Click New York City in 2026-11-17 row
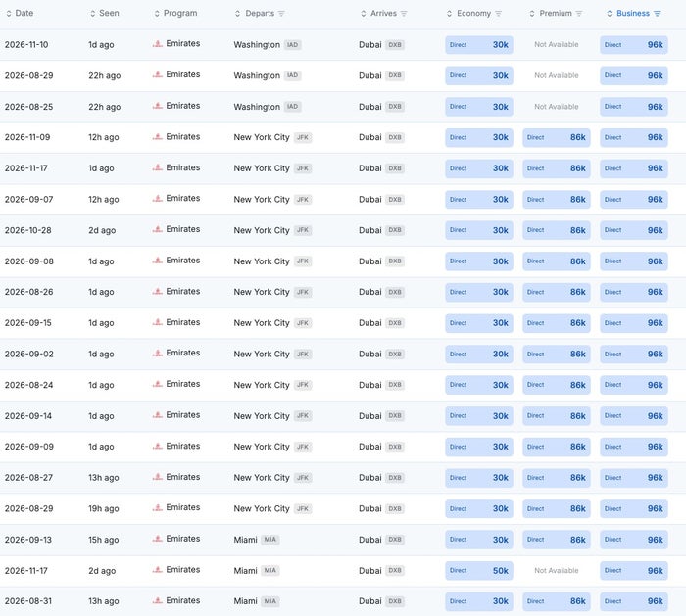 pyautogui.click(x=262, y=168)
